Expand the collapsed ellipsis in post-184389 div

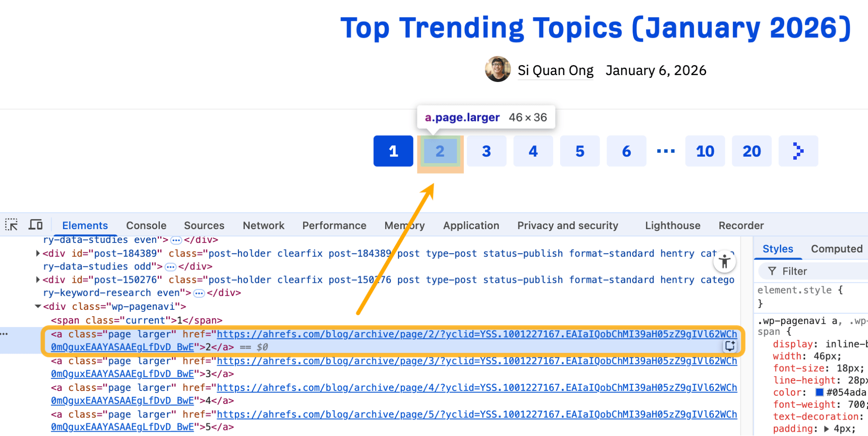(170, 267)
